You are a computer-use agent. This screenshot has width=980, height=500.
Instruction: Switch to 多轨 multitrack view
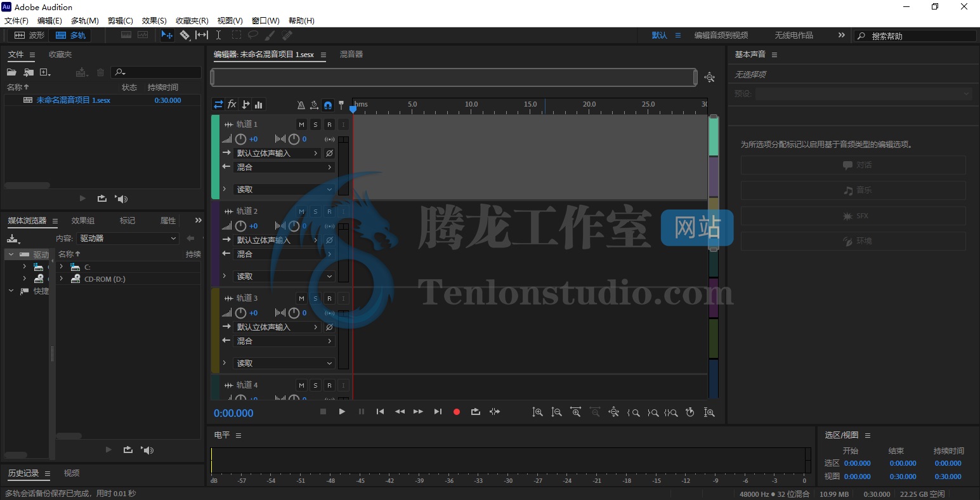[70, 36]
